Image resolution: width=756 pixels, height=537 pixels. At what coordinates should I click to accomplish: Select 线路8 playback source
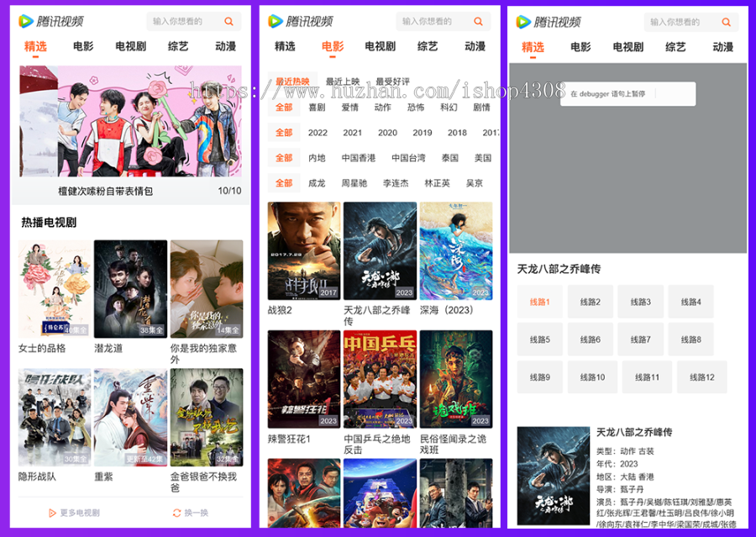pyautogui.click(x=691, y=340)
